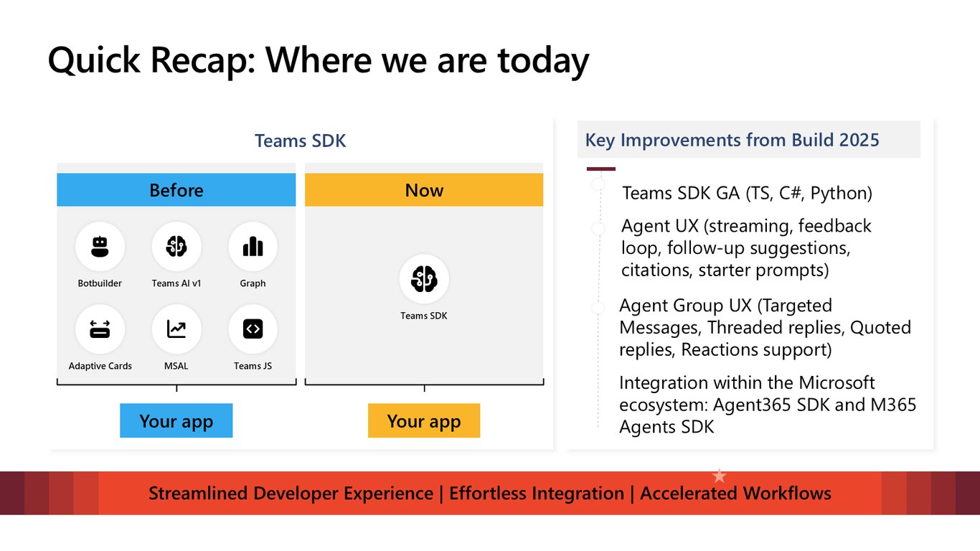Select the Adaptive Cards icon
This screenshot has width=980, height=551.
tap(100, 329)
